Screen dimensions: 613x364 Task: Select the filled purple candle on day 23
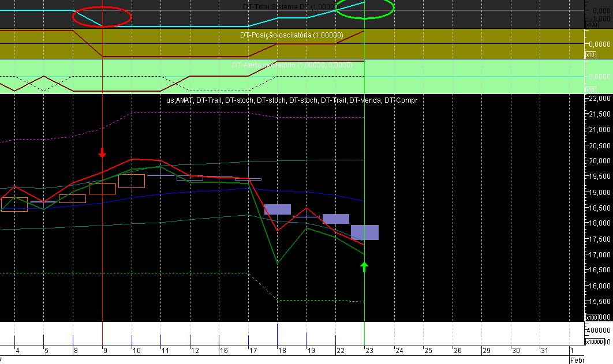coord(365,232)
